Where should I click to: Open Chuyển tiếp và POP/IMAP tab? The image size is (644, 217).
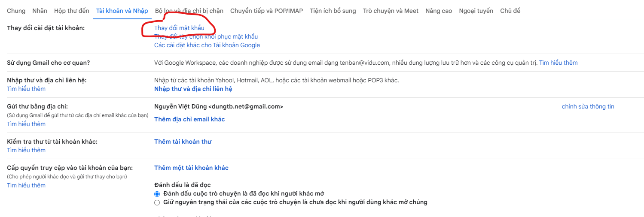coord(266,11)
